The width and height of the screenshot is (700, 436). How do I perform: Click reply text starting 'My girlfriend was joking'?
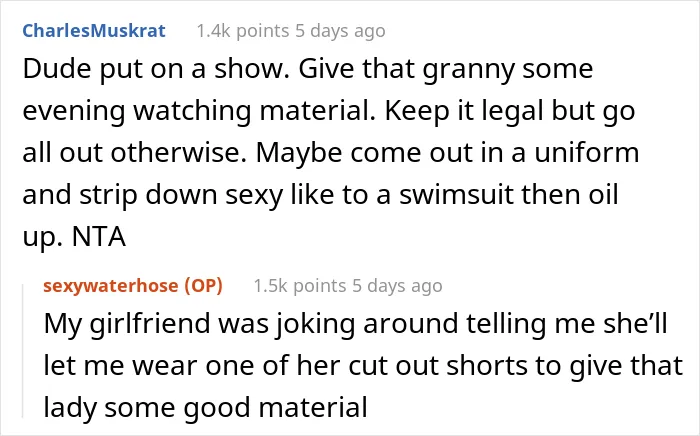pos(363,365)
